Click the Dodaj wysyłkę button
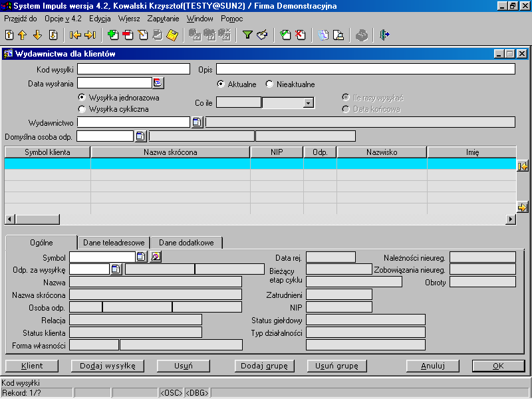This screenshot has height=399, width=532. 108,366
